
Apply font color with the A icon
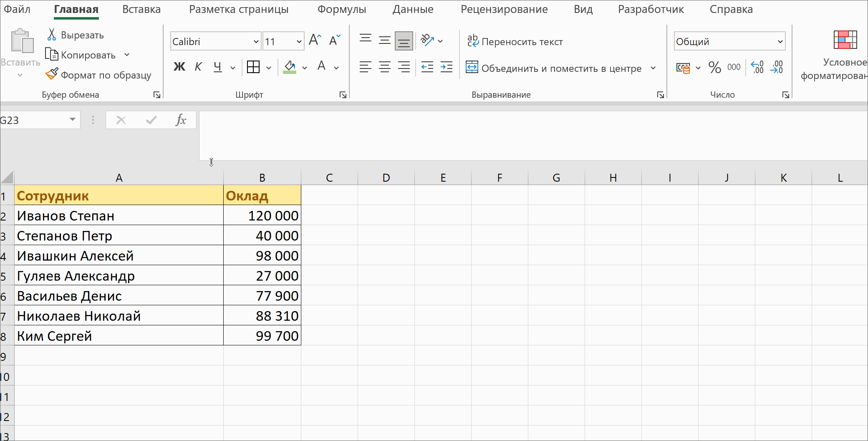click(321, 66)
